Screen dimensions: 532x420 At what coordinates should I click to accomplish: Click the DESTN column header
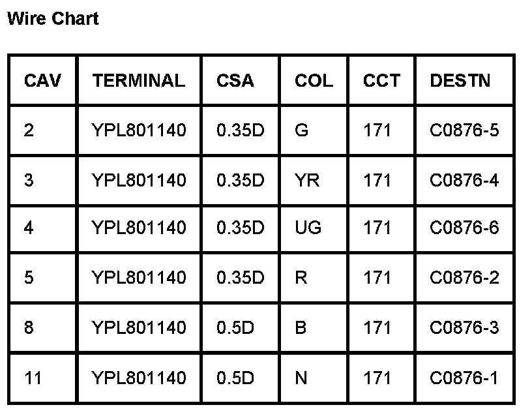[460, 81]
